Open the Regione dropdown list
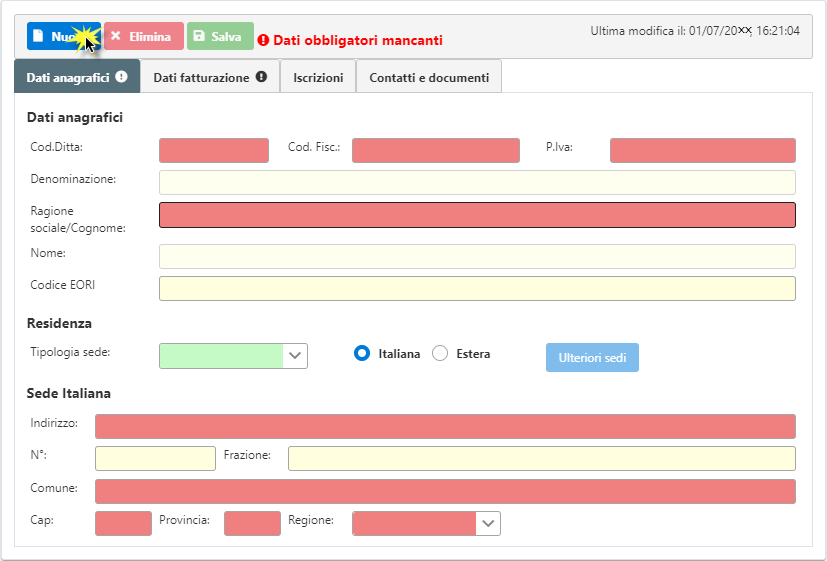The image size is (827, 561). pos(487,523)
